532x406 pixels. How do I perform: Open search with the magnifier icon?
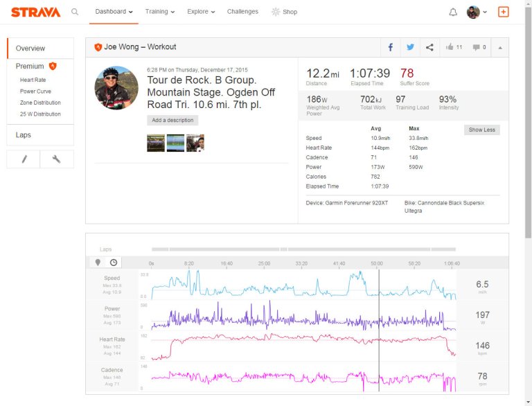click(75, 12)
